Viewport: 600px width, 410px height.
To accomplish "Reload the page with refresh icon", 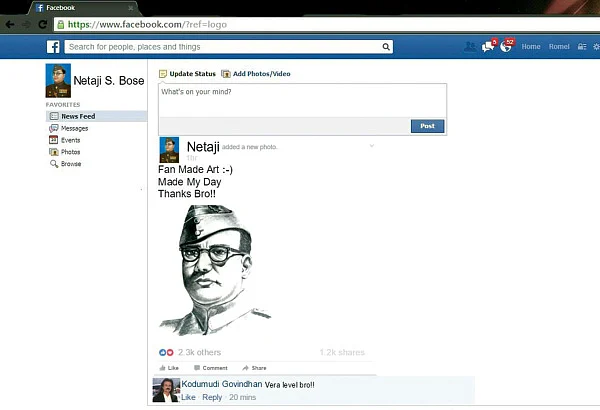I will pyautogui.click(x=43, y=25).
